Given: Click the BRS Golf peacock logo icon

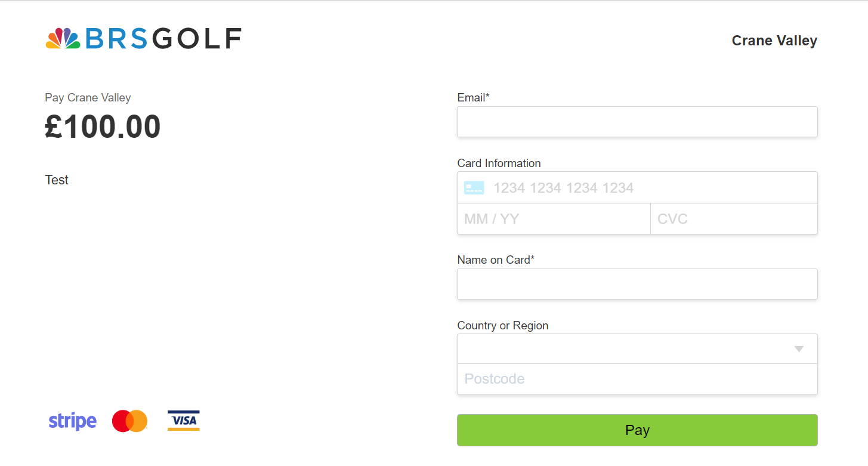Looking at the screenshot, I should click(x=63, y=39).
